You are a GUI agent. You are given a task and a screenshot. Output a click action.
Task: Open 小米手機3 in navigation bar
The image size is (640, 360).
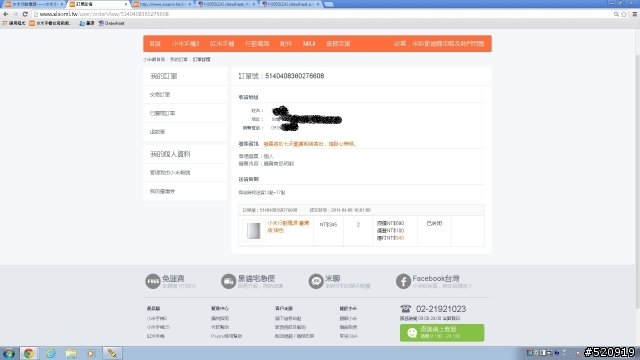(x=185, y=44)
